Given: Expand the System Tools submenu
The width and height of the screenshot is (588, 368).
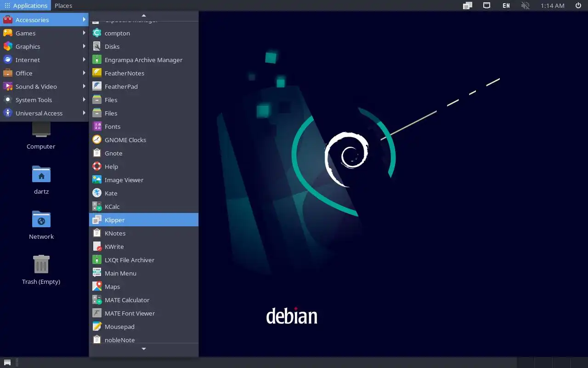Looking at the screenshot, I should 44,100.
